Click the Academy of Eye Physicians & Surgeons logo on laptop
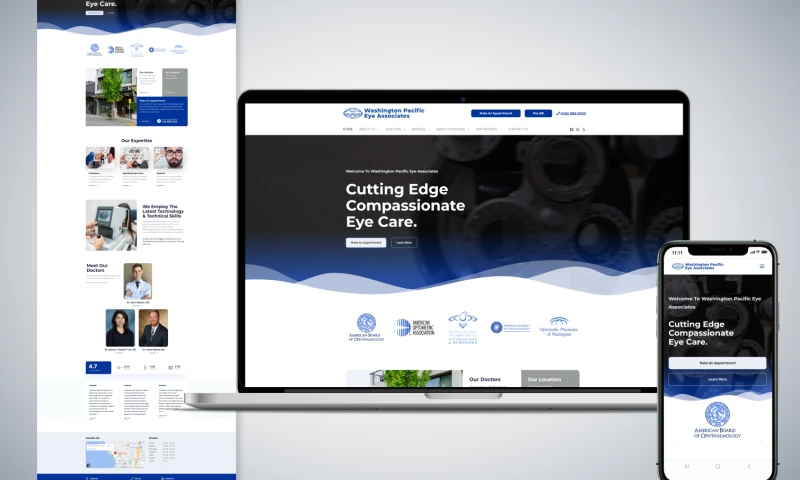The height and width of the screenshot is (480, 800). (463, 328)
